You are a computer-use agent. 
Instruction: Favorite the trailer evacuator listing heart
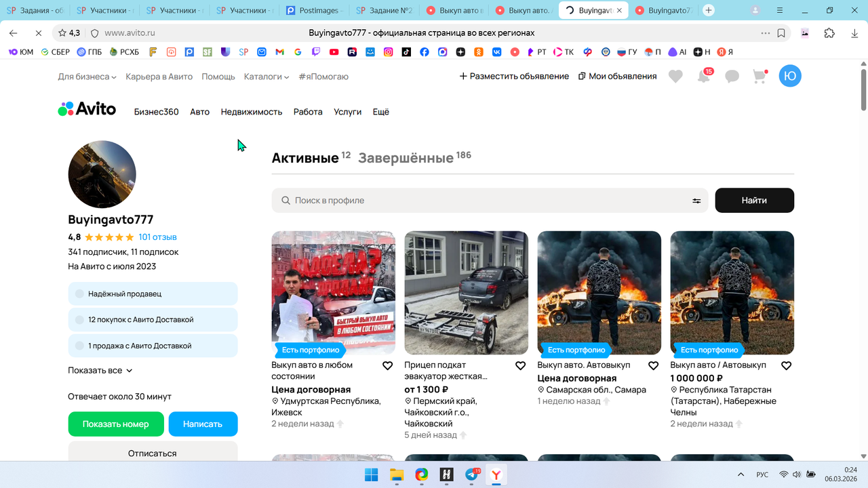[520, 366]
